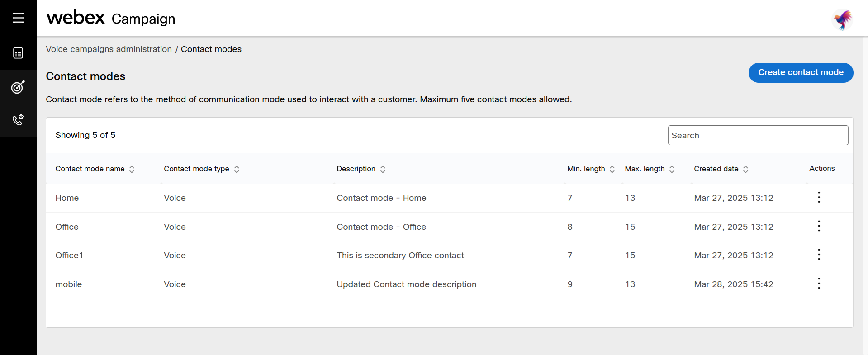Click max length 15 in Office1 row
868x355 pixels.
click(630, 256)
